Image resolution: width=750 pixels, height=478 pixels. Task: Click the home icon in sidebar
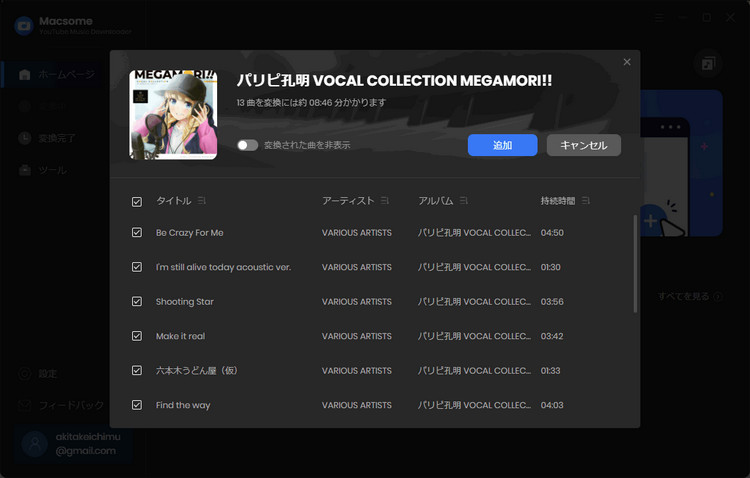(24, 74)
